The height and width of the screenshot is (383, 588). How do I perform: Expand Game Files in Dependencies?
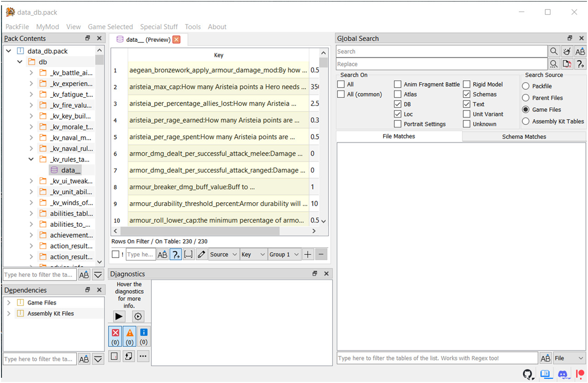(x=9, y=303)
